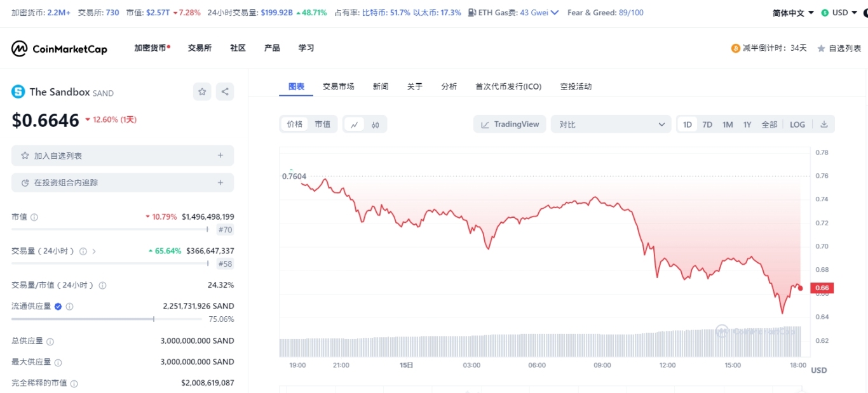Screen dimensions: 868x393
Task: Click the $2.57T market cap link
Action: click(157, 13)
